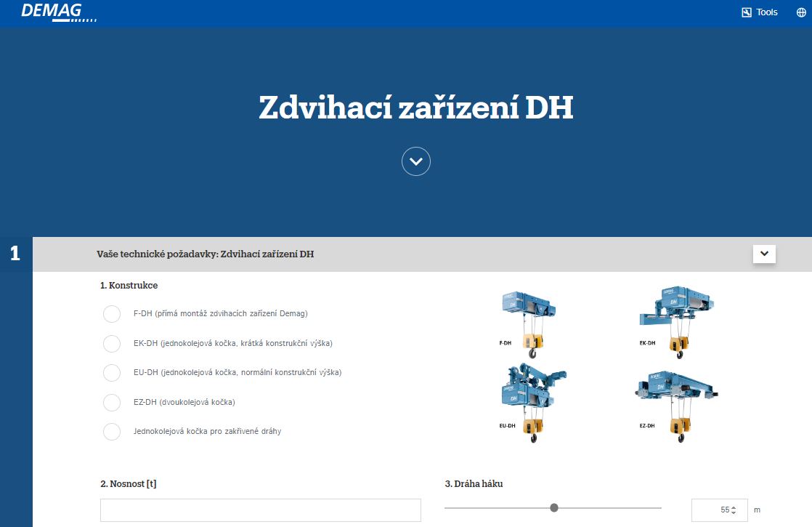Select Jednokolejová kočka pro zakřivené dráhy
812x527 pixels.
[112, 431]
